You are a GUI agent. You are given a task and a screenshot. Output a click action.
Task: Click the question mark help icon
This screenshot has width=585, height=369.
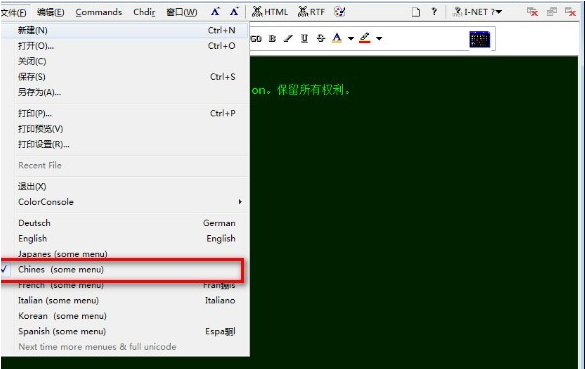tap(434, 12)
